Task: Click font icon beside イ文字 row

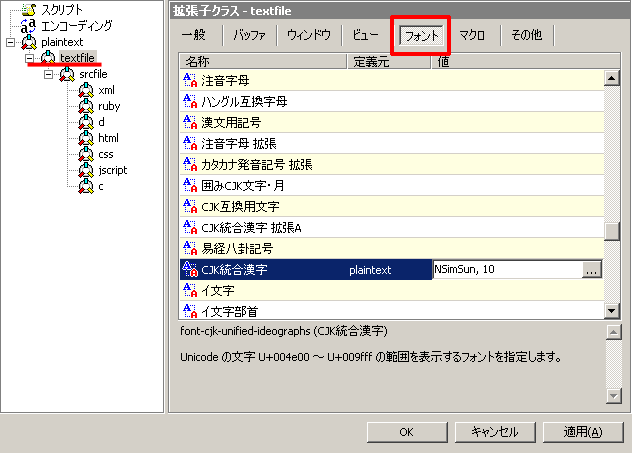Action: point(190,290)
